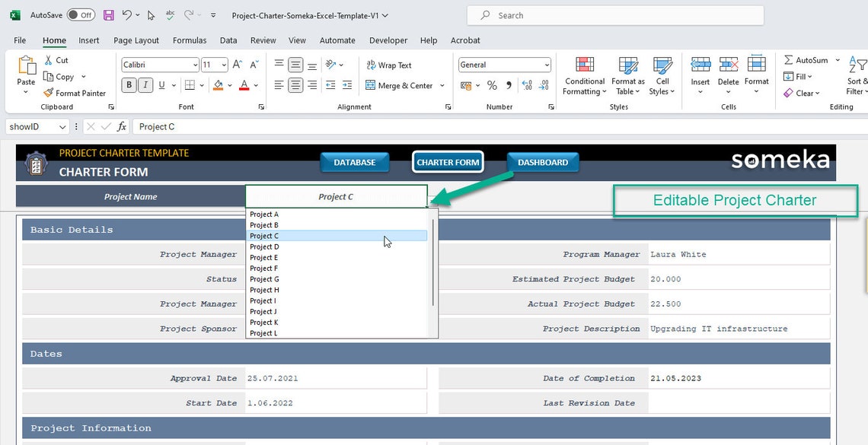Apply bold formatting
The image size is (868, 445).
click(129, 84)
